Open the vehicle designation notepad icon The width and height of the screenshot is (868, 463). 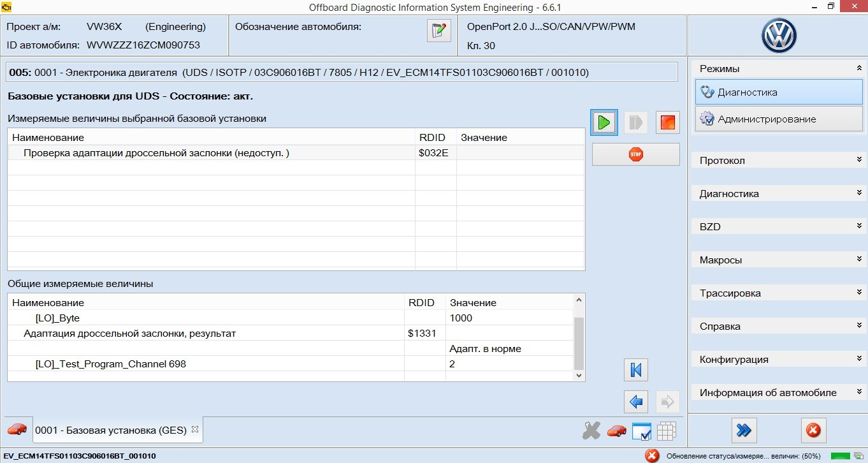point(438,31)
